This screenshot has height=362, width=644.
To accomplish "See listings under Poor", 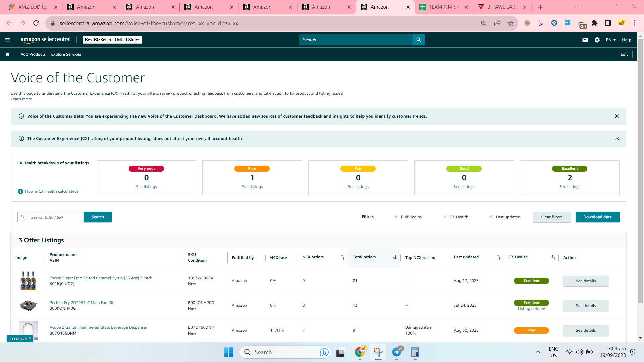I will pos(252,187).
